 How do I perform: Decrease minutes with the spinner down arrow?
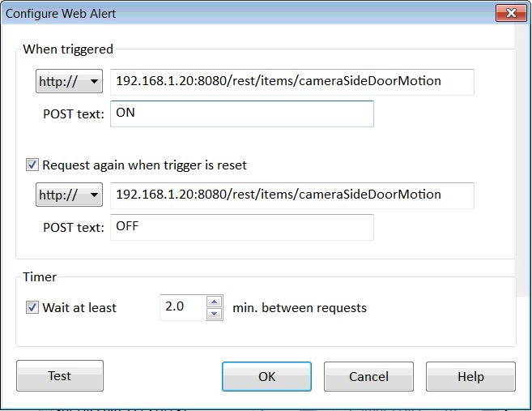(215, 314)
